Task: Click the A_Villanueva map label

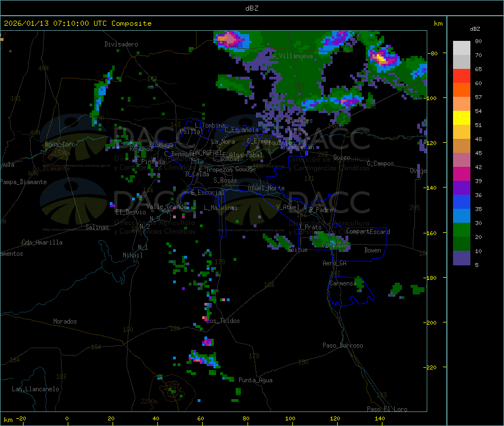Action: [292, 56]
